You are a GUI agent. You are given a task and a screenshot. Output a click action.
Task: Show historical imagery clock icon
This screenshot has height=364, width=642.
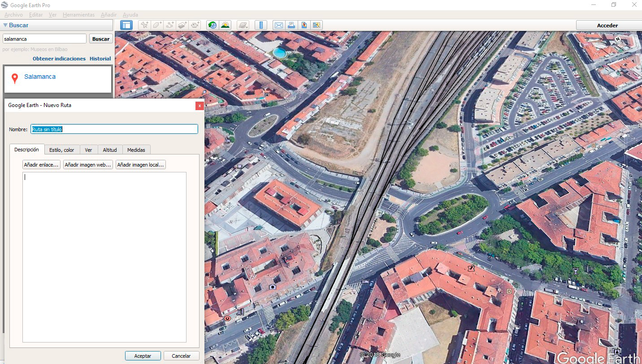point(213,25)
